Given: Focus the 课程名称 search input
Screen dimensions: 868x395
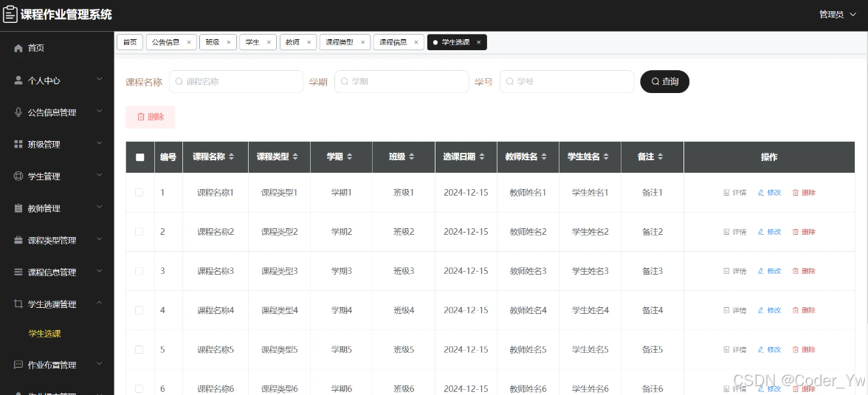Looking at the screenshot, I should [x=236, y=81].
